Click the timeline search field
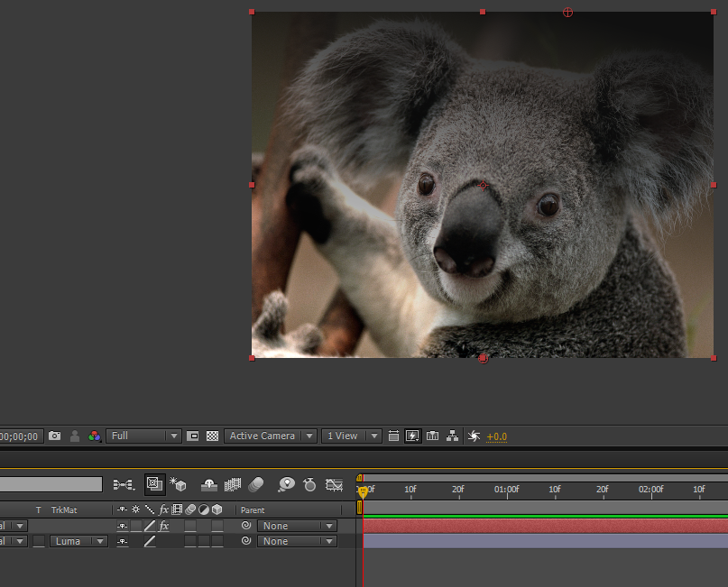 51,484
